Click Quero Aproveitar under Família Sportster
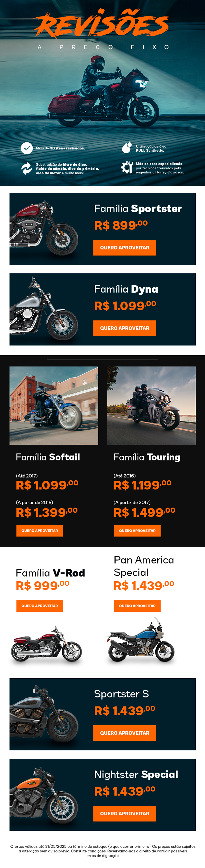Viewport: 205px width, 868px height. [x=125, y=248]
